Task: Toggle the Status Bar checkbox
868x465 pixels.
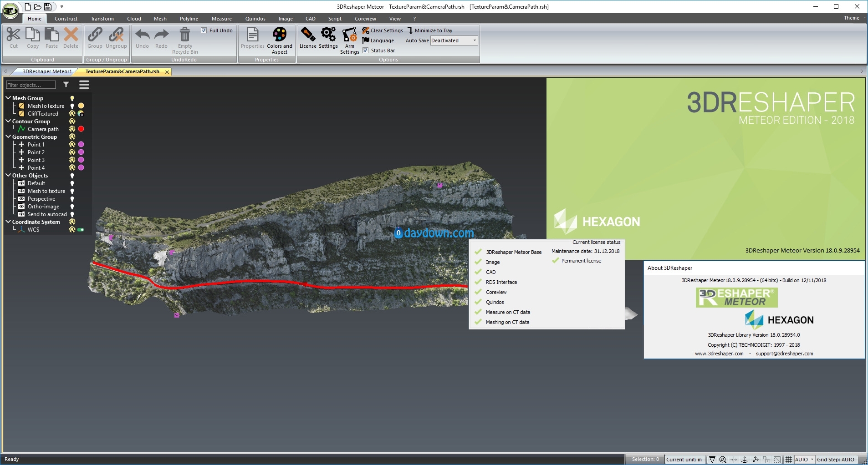Action: (x=365, y=51)
